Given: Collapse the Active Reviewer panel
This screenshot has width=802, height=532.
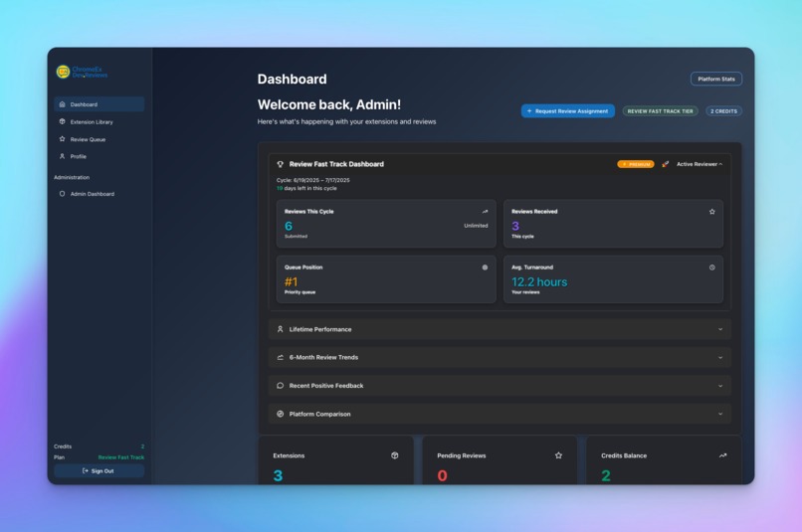Looking at the screenshot, I should click(x=700, y=164).
